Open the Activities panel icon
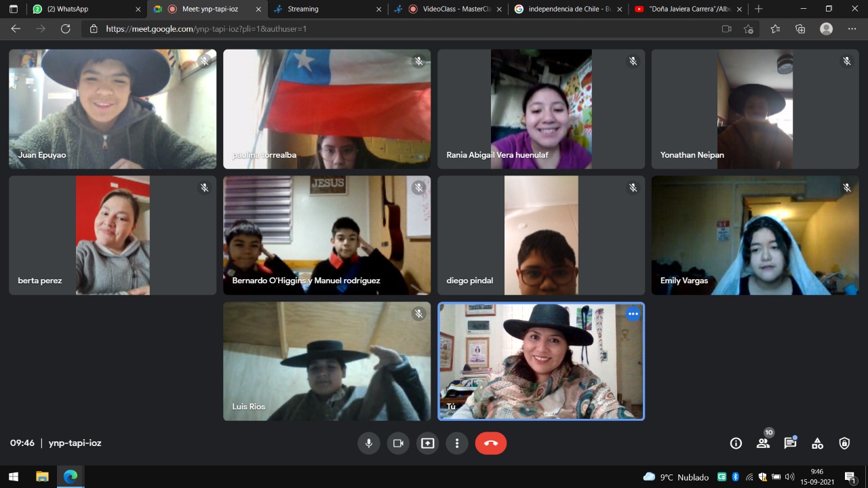Screen dimensions: 868x488 coord(817,443)
